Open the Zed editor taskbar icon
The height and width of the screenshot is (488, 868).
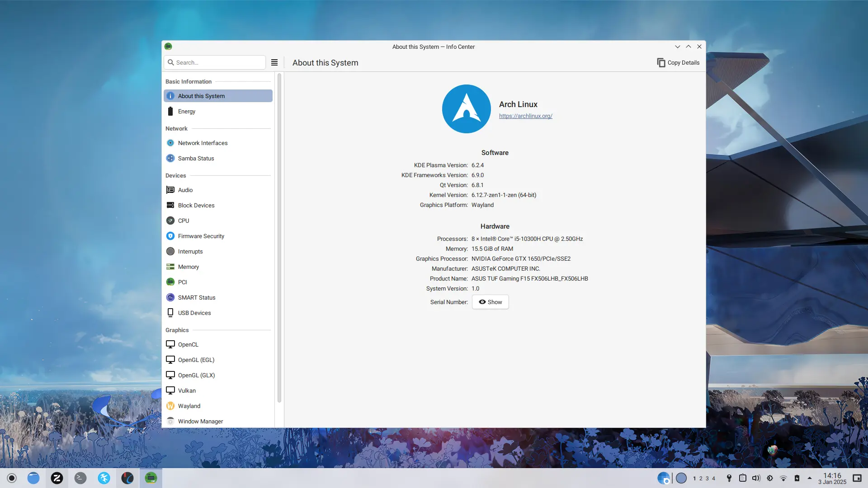pos(57,478)
